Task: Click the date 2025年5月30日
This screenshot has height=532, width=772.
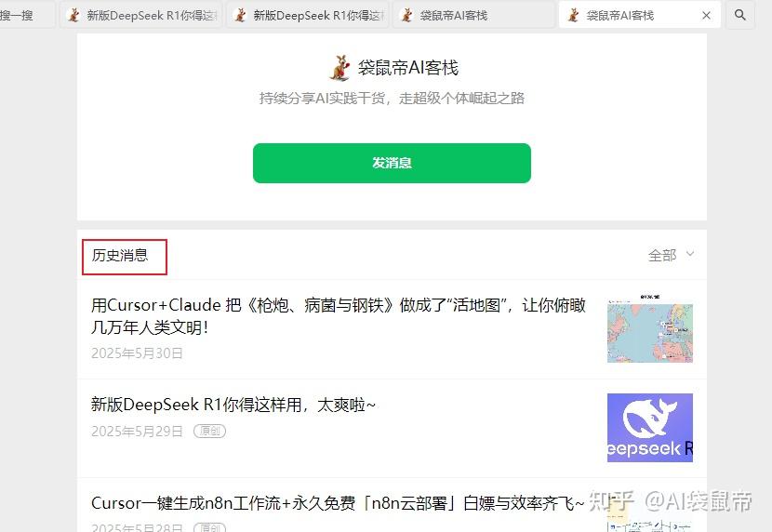Action: point(137,352)
